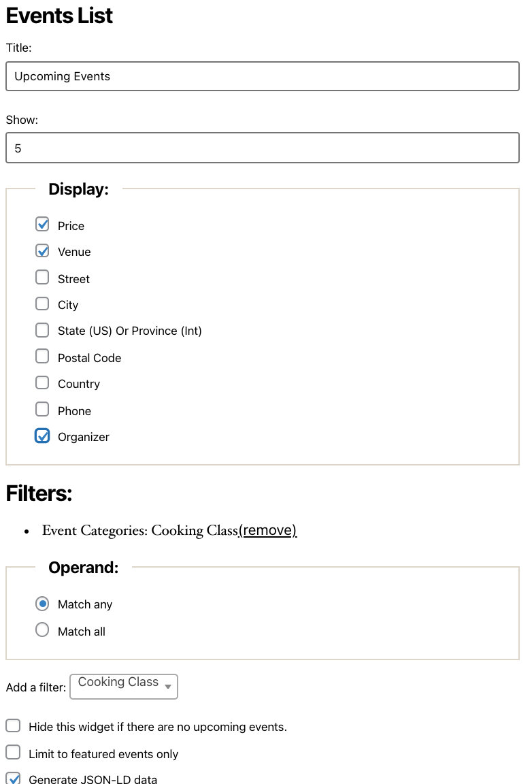This screenshot has height=784, width=532.
Task: Remove the Cooking Class category filter
Action: 267,530
